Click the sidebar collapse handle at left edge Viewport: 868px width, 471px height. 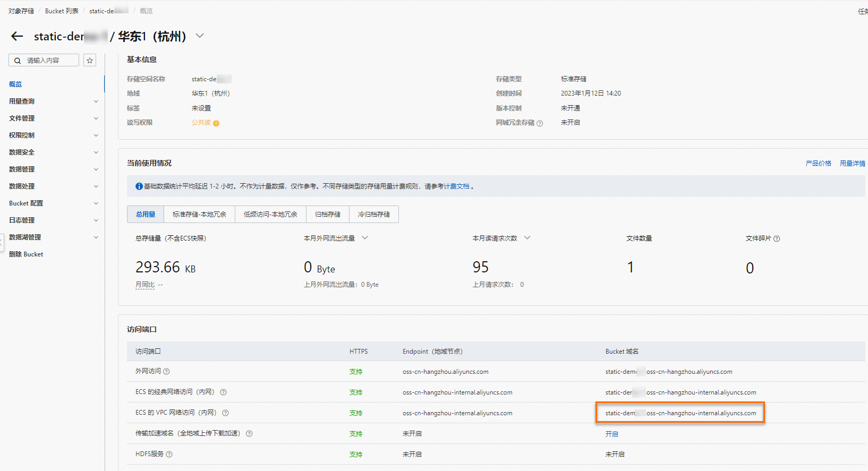click(2, 243)
